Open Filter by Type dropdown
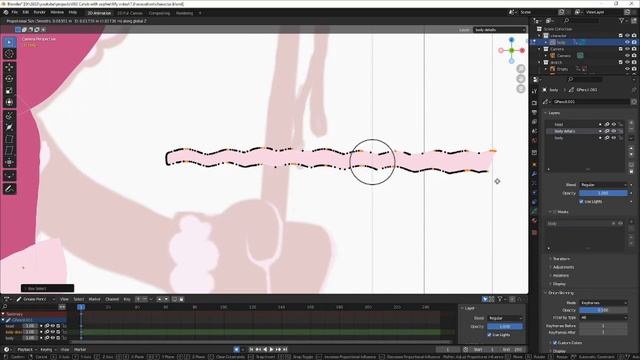 pyautogui.click(x=603, y=317)
